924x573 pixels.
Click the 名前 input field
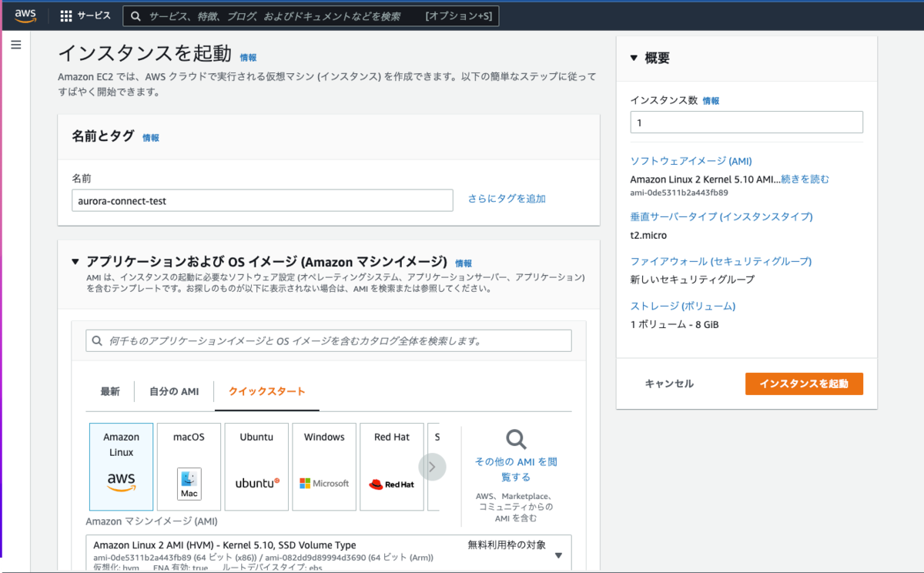click(263, 200)
